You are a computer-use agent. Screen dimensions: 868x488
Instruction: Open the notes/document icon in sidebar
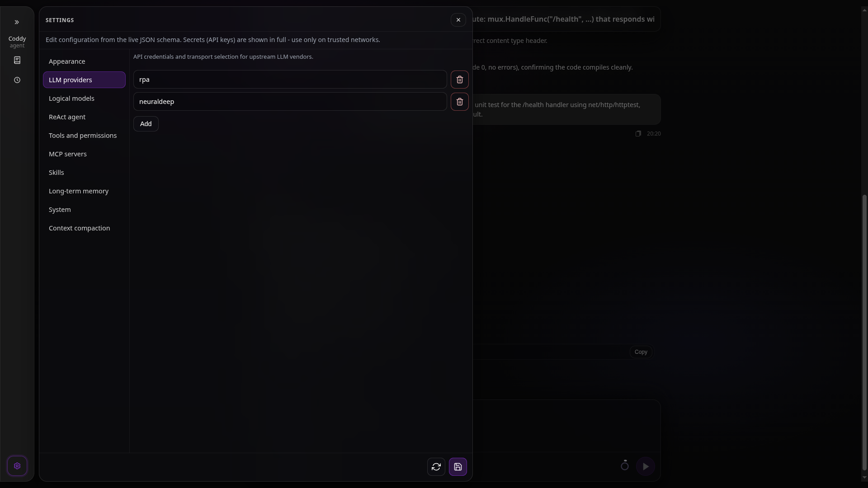point(17,60)
